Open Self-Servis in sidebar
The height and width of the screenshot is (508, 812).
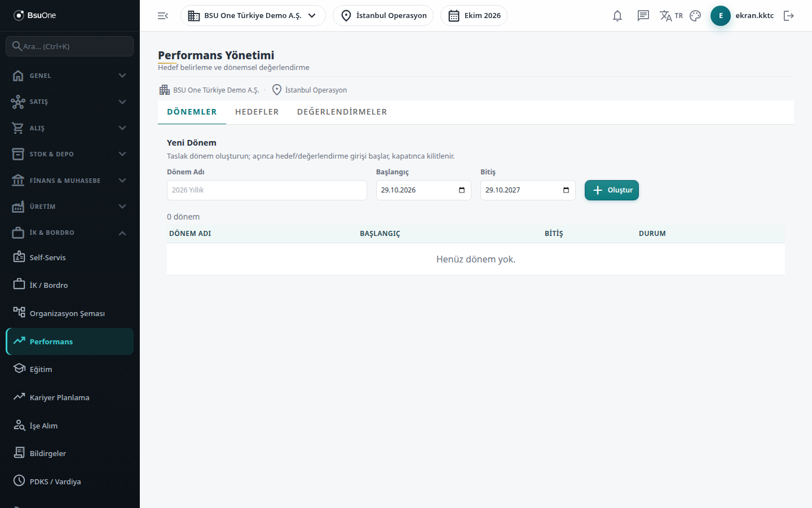(x=70, y=257)
